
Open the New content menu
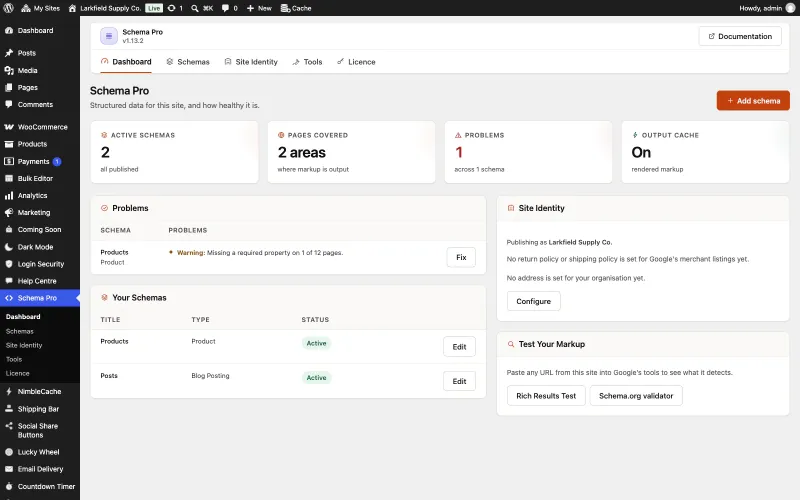point(259,8)
